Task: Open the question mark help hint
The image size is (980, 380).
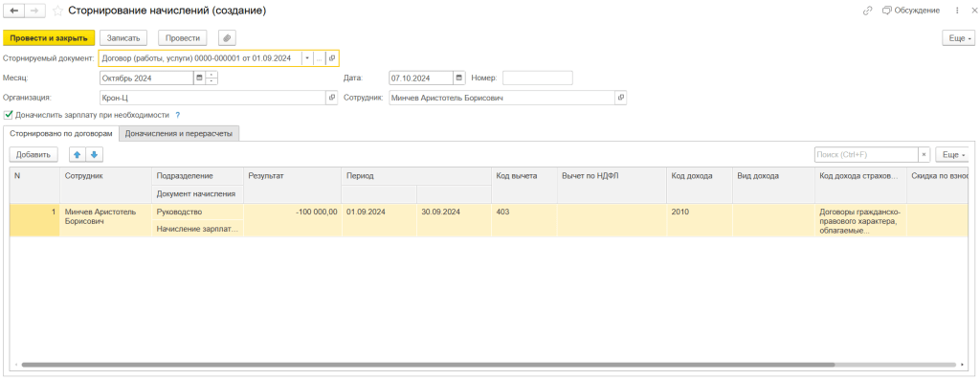Action: coord(177,115)
